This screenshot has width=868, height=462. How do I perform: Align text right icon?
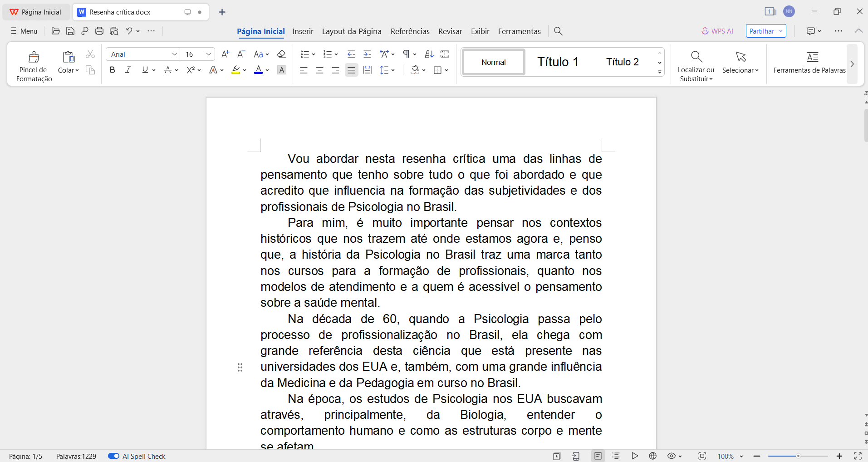tap(335, 70)
